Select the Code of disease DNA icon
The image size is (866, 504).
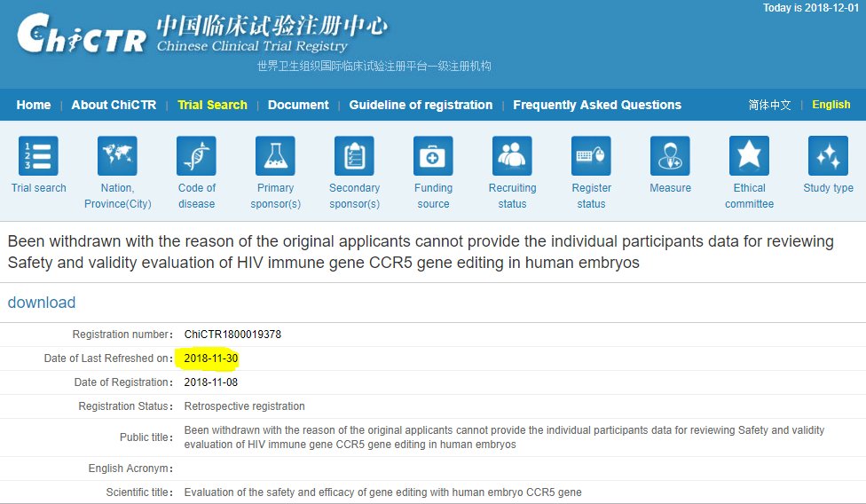(x=196, y=155)
